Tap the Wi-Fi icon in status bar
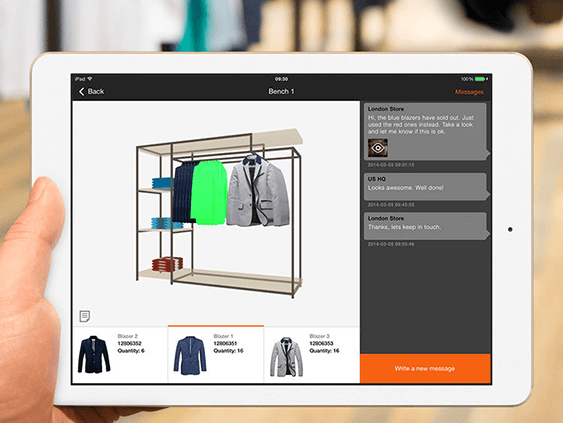Viewport: 563px width, 423px height. point(89,79)
